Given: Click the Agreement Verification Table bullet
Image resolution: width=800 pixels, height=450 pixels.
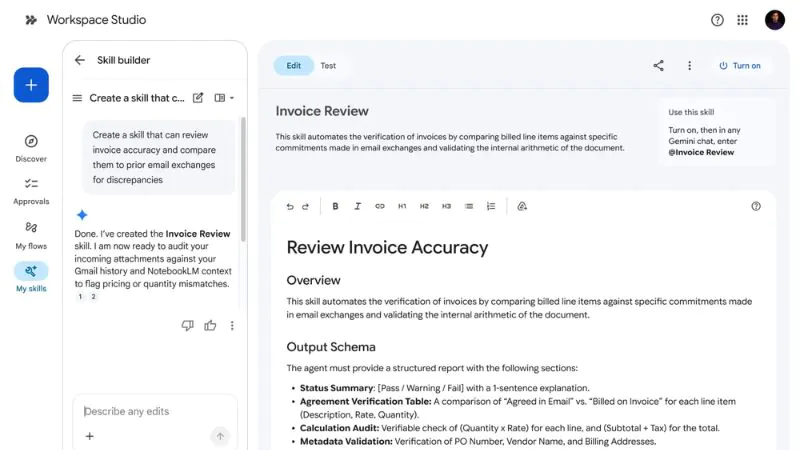Looking at the screenshot, I should (518, 408).
